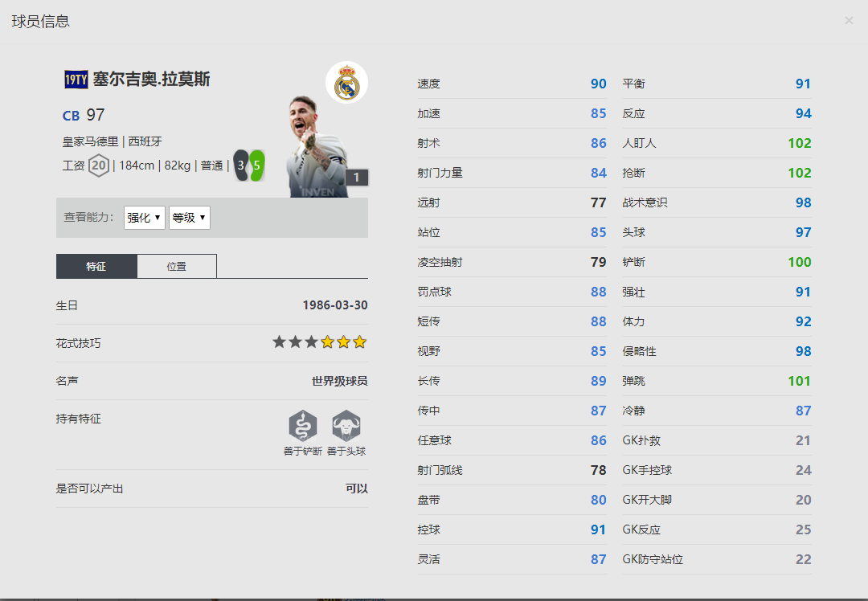
Task: Select the 特征 tab
Action: coord(96,265)
